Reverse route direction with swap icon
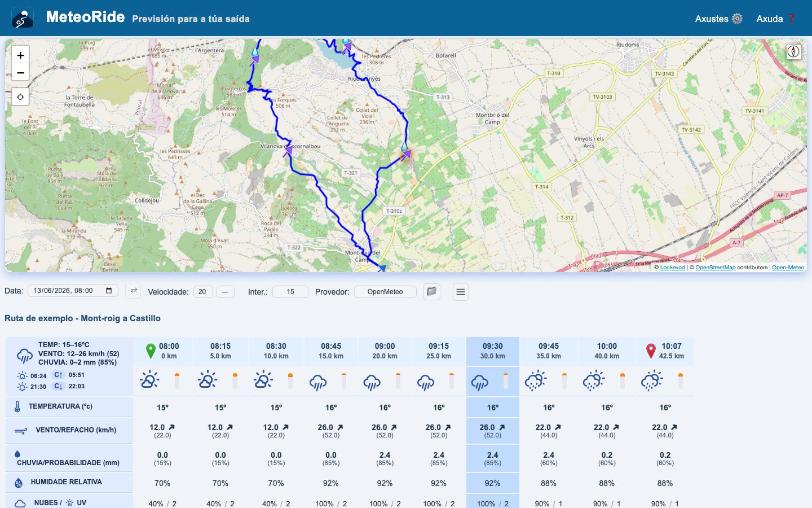 click(134, 291)
